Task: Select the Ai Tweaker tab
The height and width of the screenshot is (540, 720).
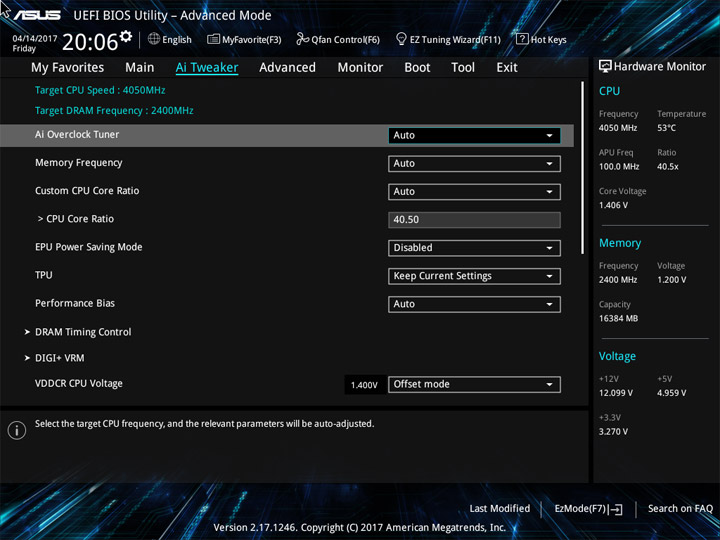Action: (207, 68)
